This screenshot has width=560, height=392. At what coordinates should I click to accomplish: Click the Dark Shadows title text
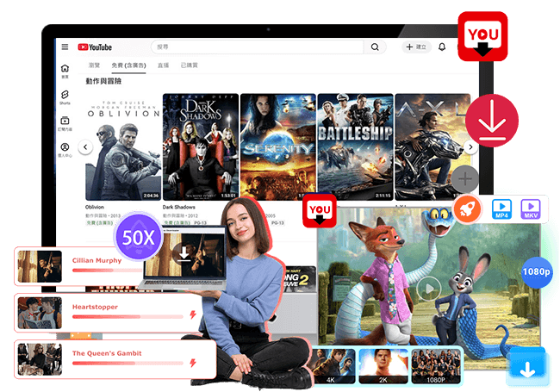[179, 207]
